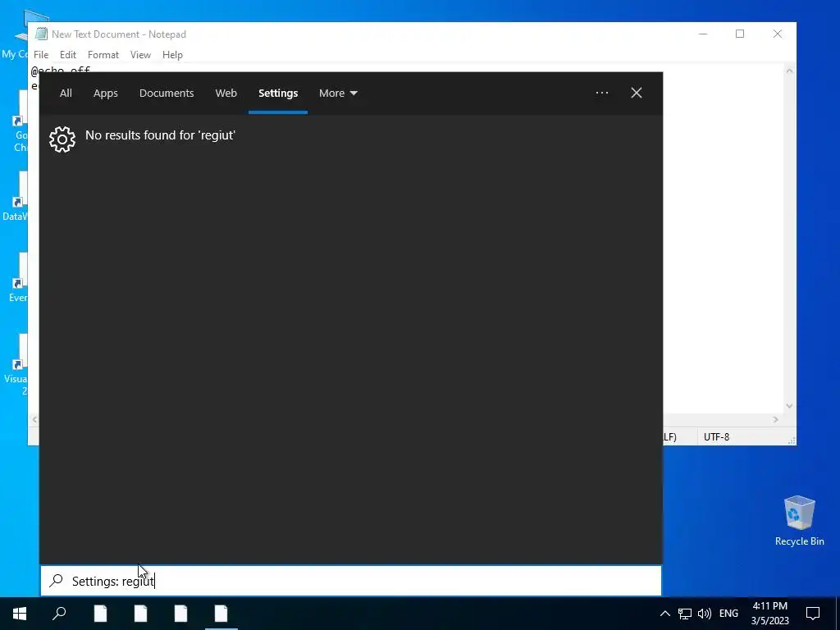The width and height of the screenshot is (840, 630).
Task: Click the 'No results found' message
Action: [x=160, y=135]
